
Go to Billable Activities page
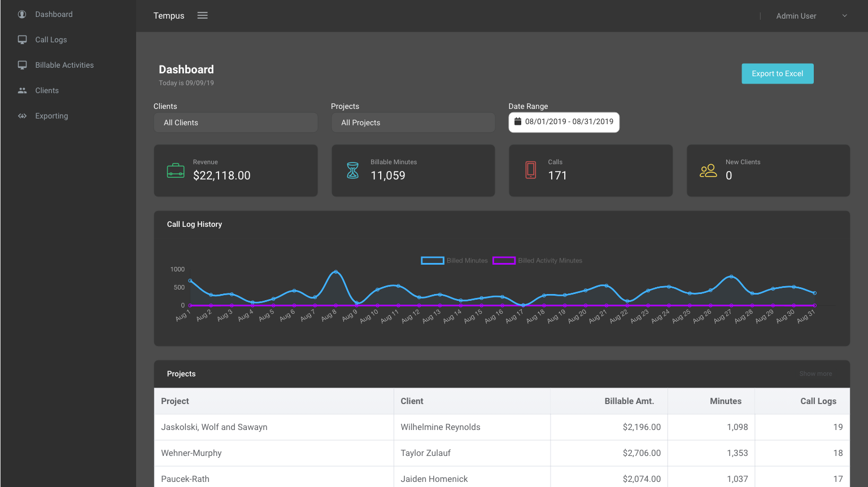[64, 65]
